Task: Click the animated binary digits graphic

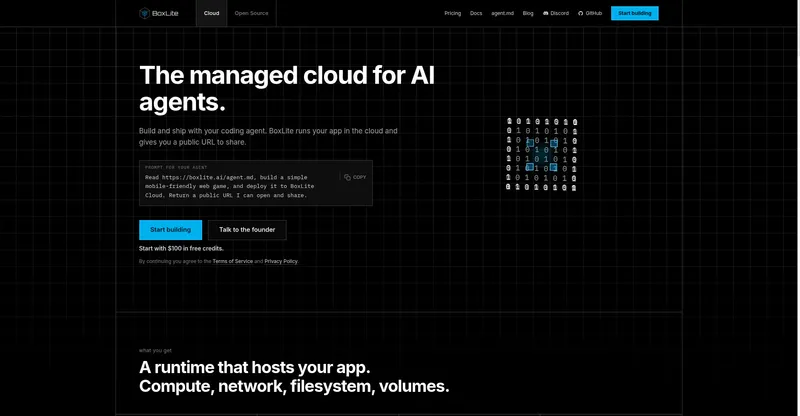Action: click(541, 154)
